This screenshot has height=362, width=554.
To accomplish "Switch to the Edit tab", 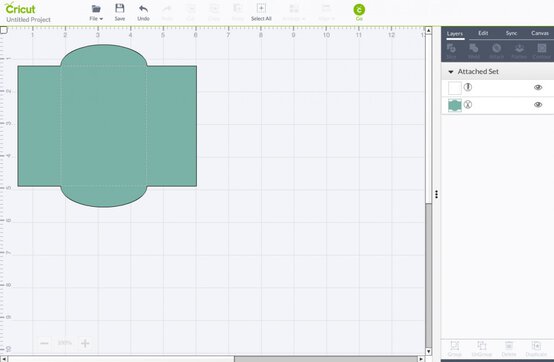I will click(x=483, y=33).
